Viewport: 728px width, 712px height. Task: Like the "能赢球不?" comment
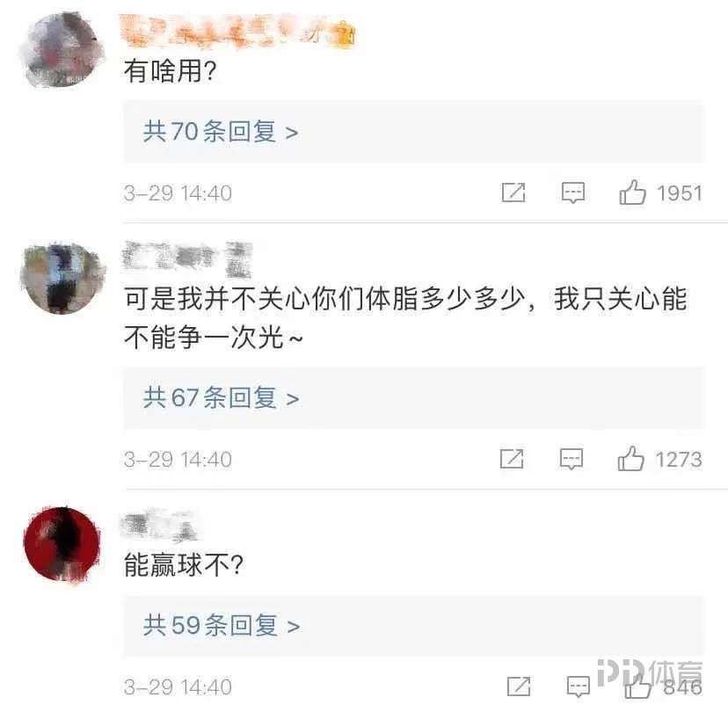coord(638,686)
